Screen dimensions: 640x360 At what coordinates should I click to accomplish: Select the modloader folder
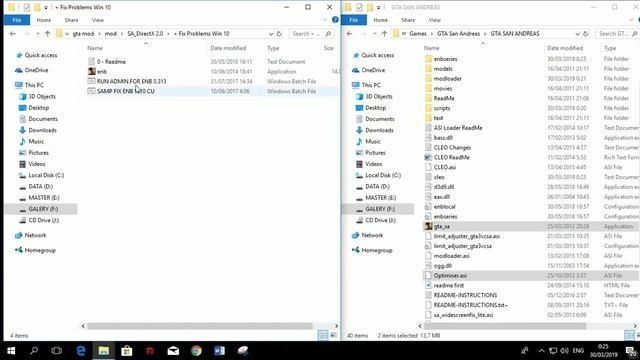pyautogui.click(x=447, y=78)
